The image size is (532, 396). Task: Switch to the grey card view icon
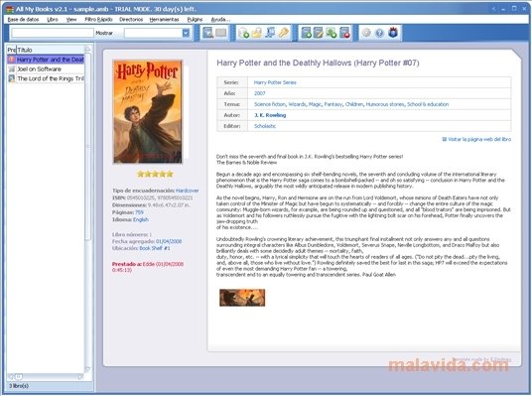tap(221, 33)
